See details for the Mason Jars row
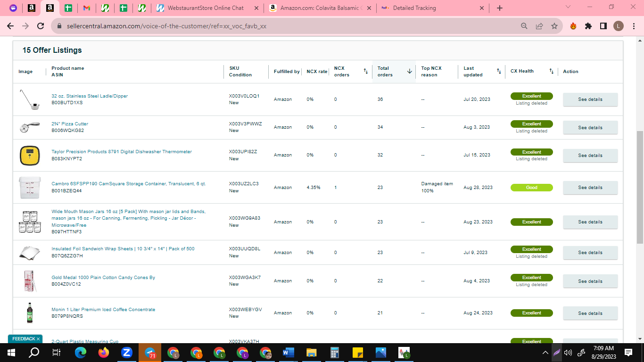 [x=590, y=222]
